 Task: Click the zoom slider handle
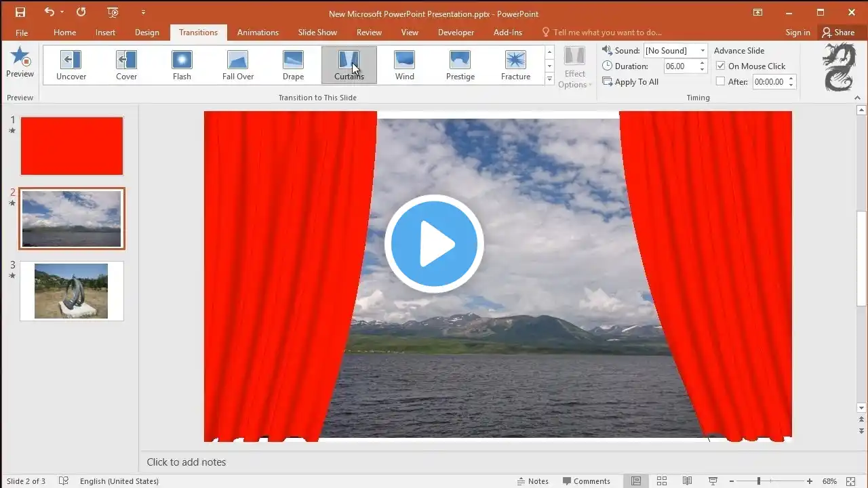click(x=758, y=481)
